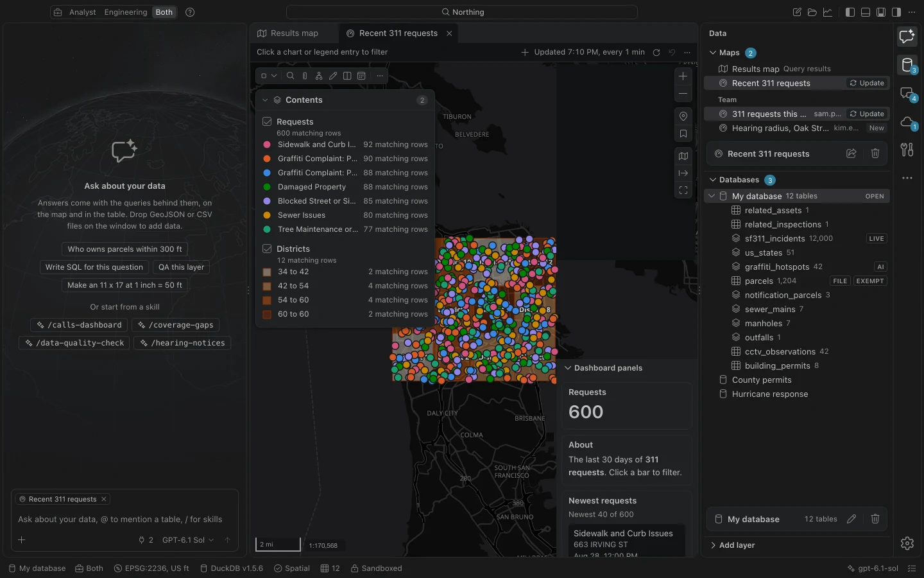Select the Both mode

(x=164, y=12)
